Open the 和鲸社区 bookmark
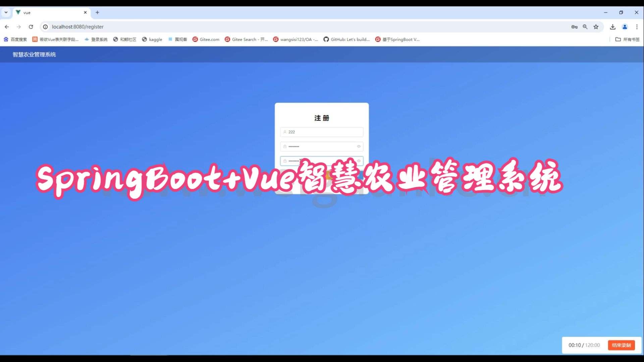 [125, 40]
